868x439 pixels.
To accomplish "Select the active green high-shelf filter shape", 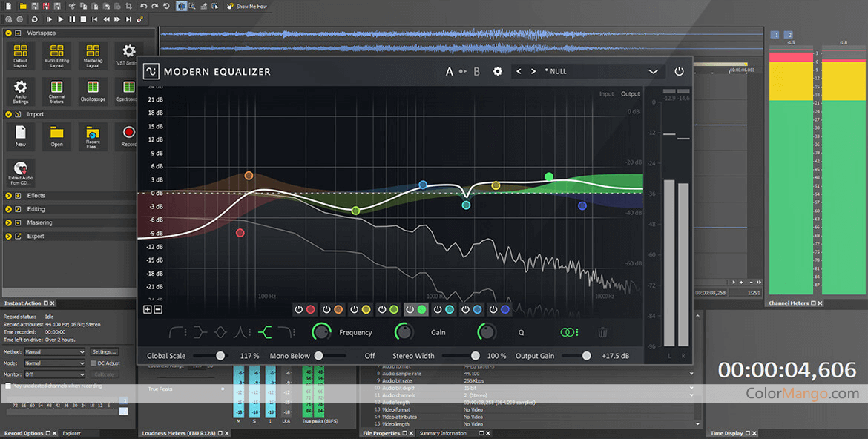I will point(265,332).
